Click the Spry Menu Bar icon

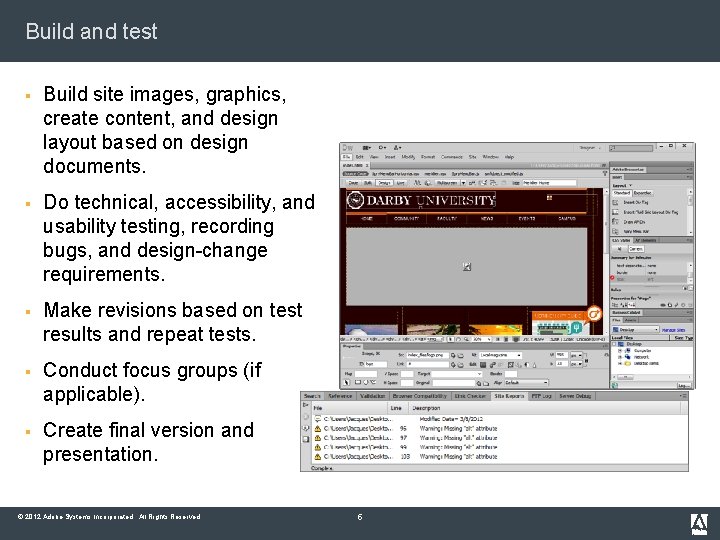click(x=615, y=231)
